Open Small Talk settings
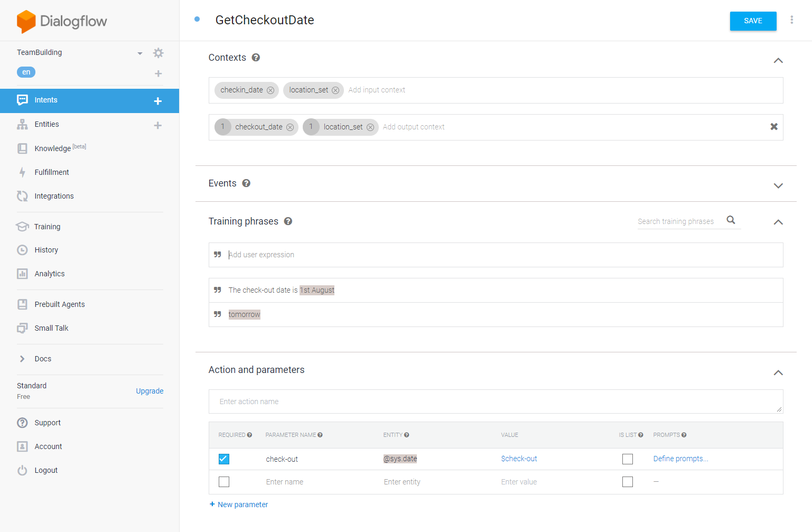 coord(51,328)
